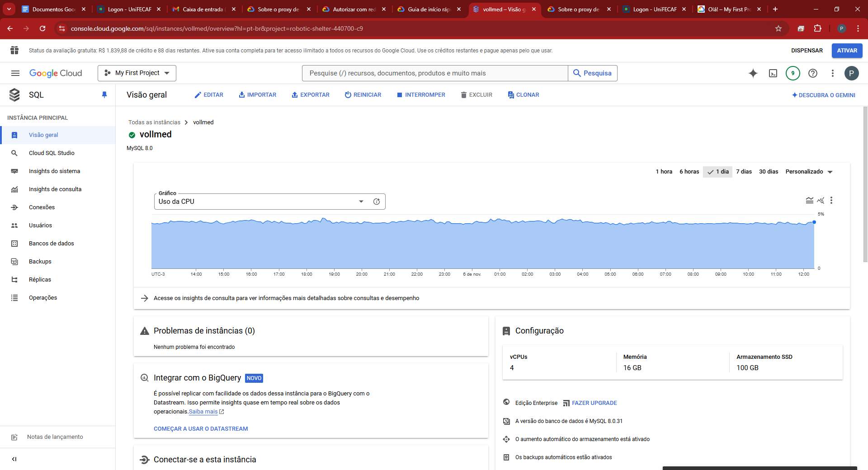This screenshot has height=470, width=868.
Task: Go back with browser back arrow
Action: [10, 28]
